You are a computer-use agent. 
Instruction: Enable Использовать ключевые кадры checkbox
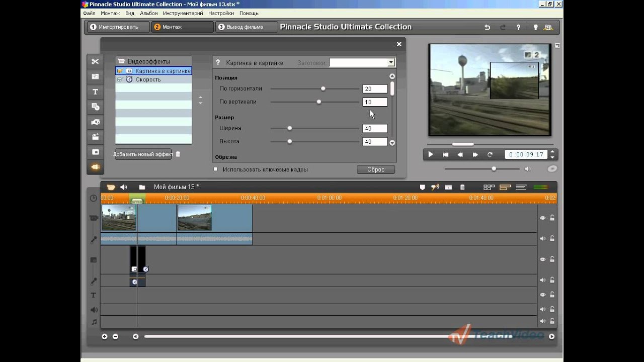pos(216,169)
